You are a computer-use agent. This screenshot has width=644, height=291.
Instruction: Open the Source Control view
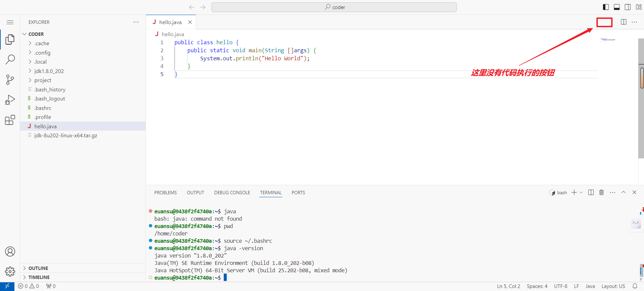click(10, 80)
